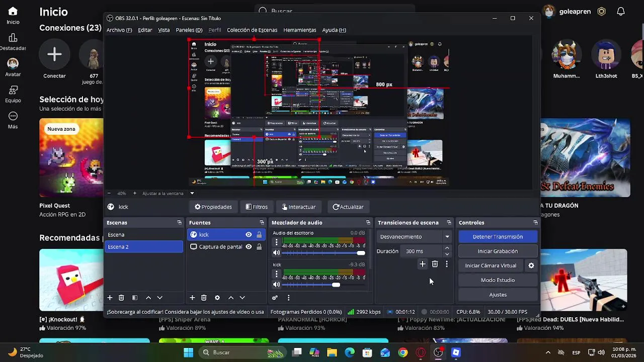The width and height of the screenshot is (644, 362).
Task: Open Desvanecimiento transition dropdown
Action: 415,236
